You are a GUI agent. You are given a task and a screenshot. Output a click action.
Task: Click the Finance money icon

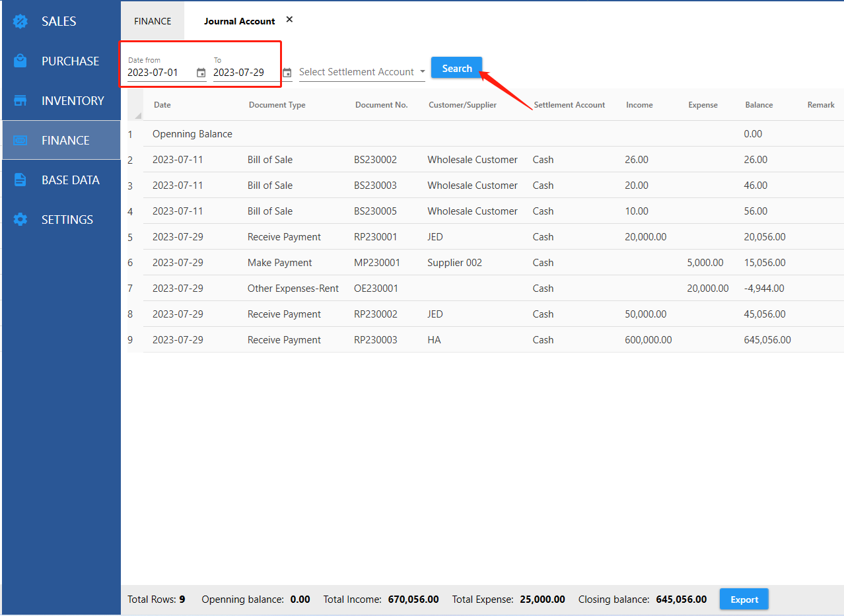20,140
